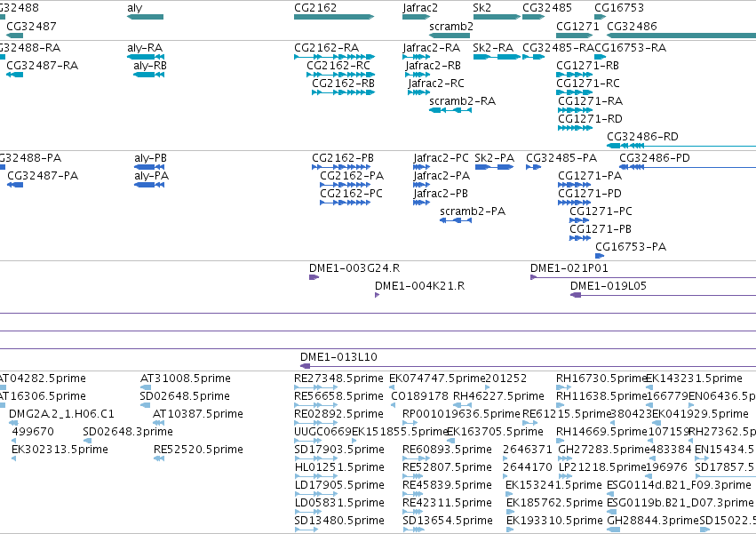Click the CG32485-PA protein label

561,158
